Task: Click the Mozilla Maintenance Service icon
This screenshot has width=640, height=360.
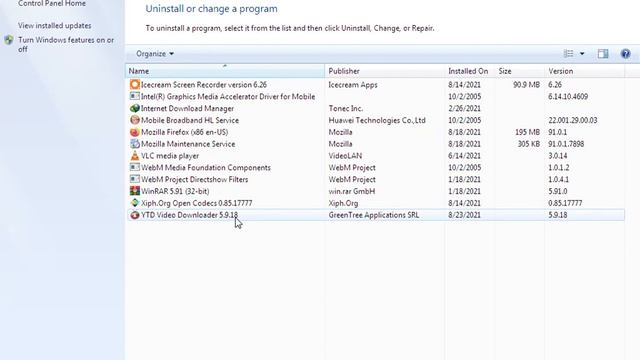Action: coord(135,144)
